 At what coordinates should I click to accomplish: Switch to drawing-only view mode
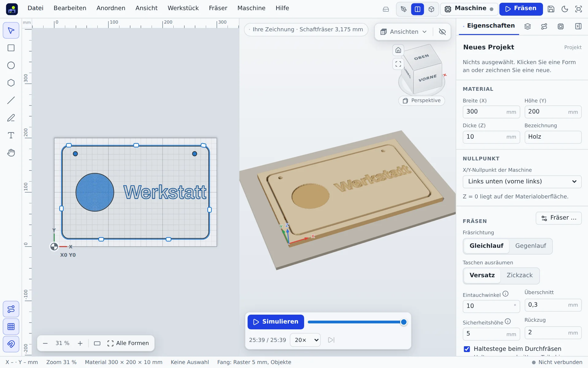tap(404, 9)
